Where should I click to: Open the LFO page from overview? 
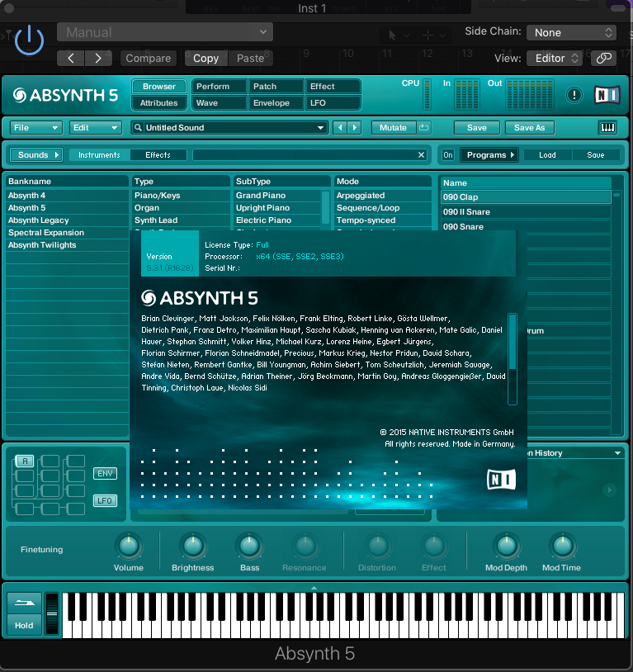pyautogui.click(x=105, y=500)
